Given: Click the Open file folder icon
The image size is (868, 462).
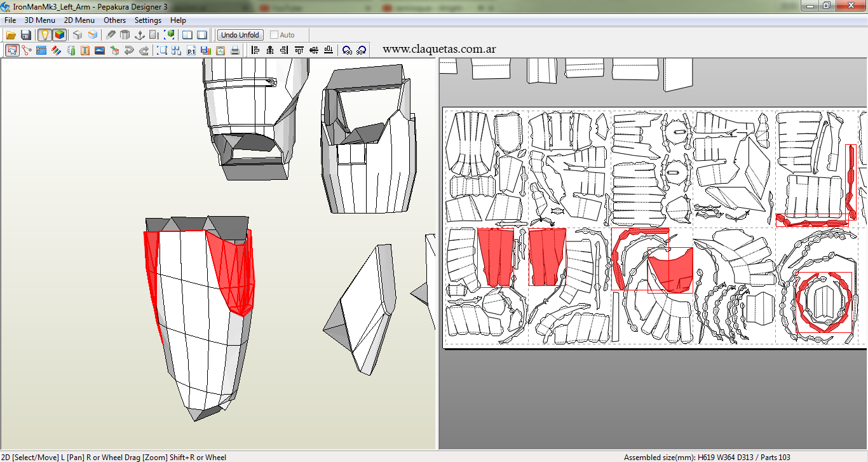Looking at the screenshot, I should point(11,35).
